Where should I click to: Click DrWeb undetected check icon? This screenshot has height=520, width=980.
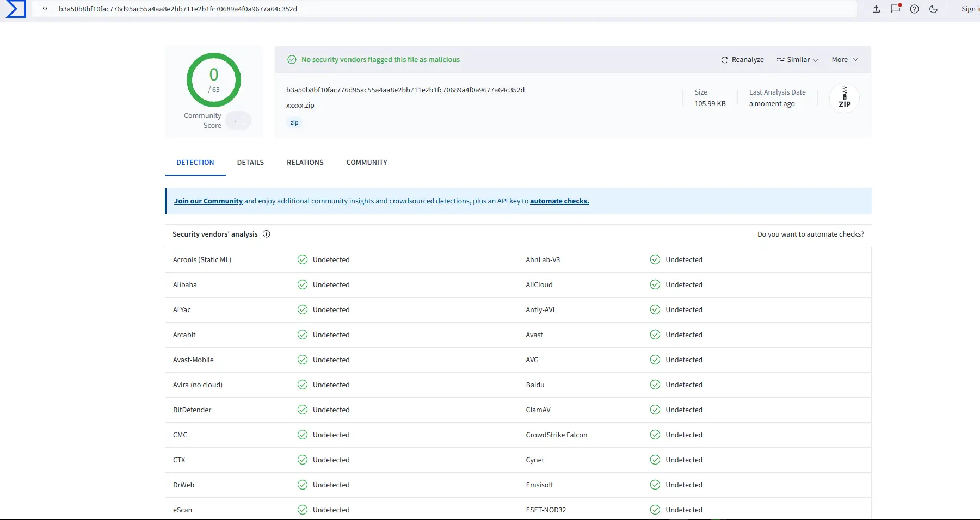pos(303,485)
